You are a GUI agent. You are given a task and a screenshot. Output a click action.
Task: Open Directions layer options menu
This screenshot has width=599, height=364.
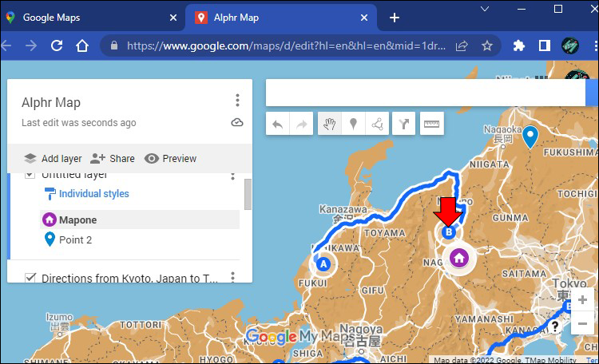pyautogui.click(x=232, y=277)
